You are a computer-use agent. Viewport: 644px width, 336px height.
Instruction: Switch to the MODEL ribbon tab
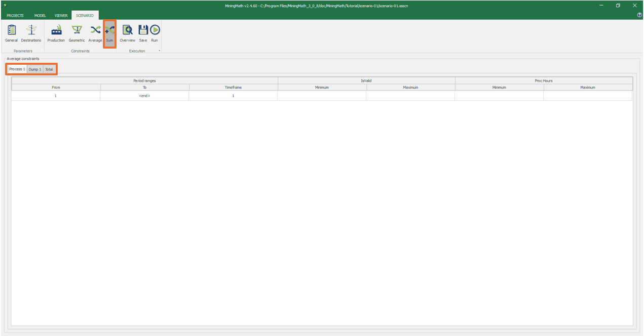[x=40, y=16]
